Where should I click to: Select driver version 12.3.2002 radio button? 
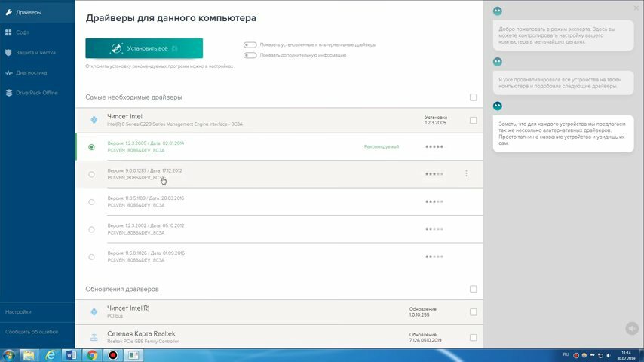[91, 230]
